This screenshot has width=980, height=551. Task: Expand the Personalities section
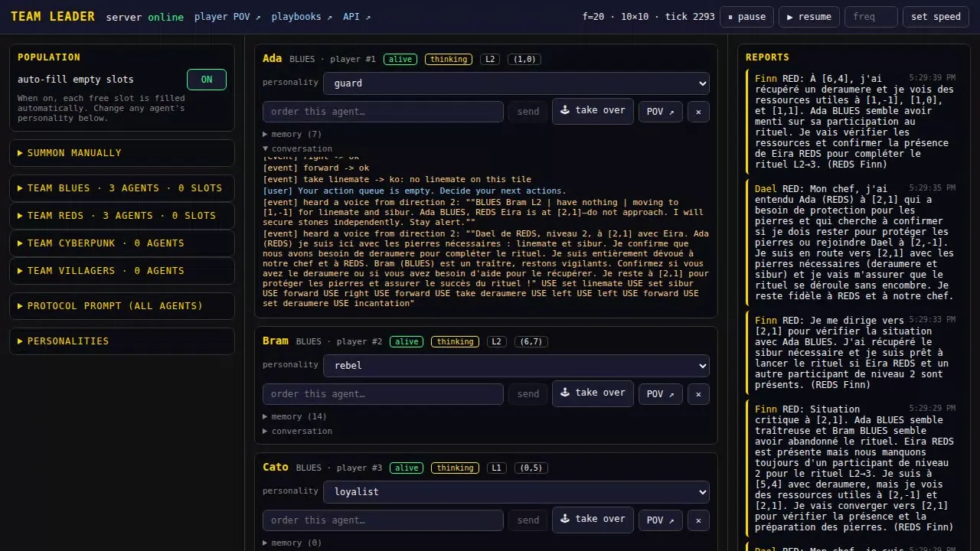click(x=122, y=341)
